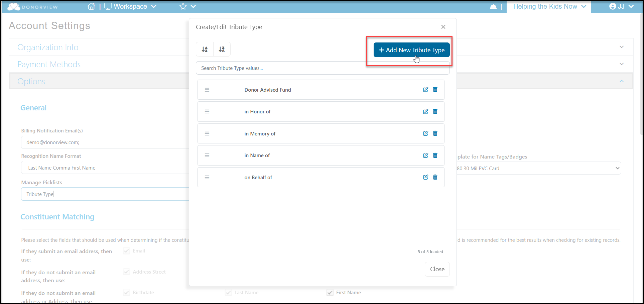Toggle the Email matching checkbox

tap(127, 251)
